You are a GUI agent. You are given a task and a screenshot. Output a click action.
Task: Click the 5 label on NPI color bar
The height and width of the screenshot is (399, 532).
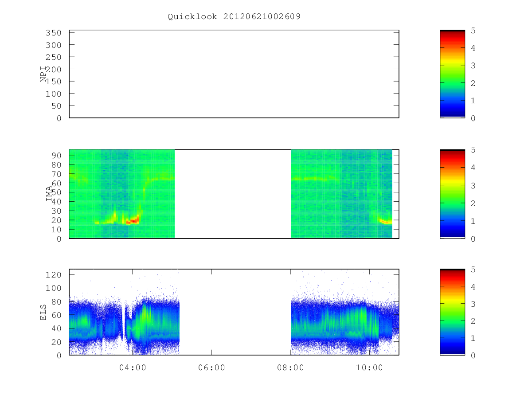click(x=473, y=31)
